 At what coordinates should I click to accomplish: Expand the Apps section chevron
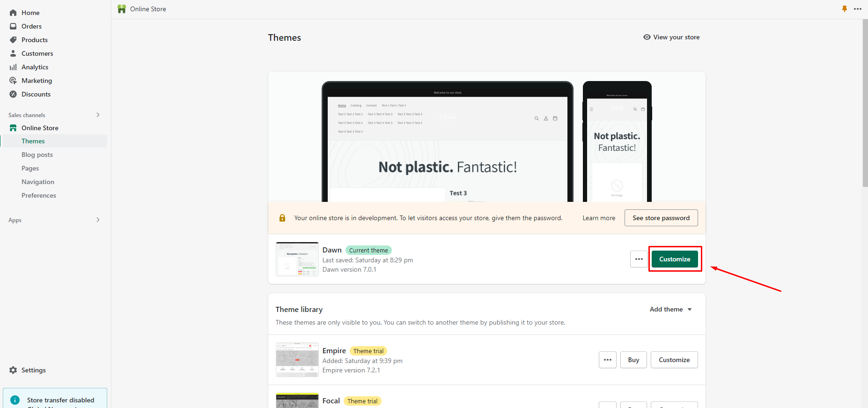[98, 220]
